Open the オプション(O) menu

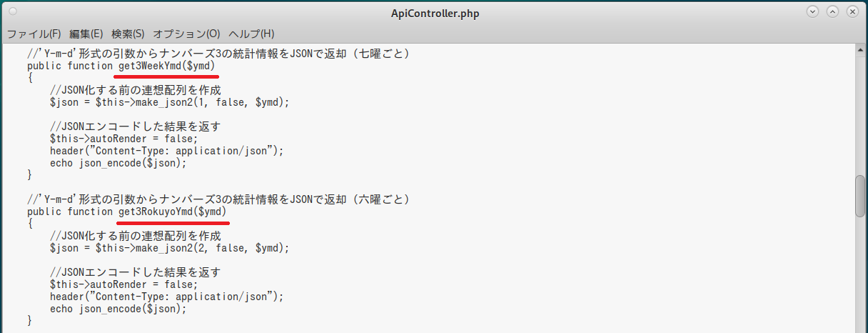(x=186, y=34)
